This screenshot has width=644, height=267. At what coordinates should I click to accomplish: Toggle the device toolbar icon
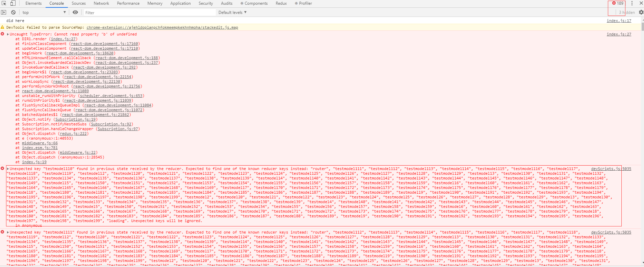click(13, 3)
